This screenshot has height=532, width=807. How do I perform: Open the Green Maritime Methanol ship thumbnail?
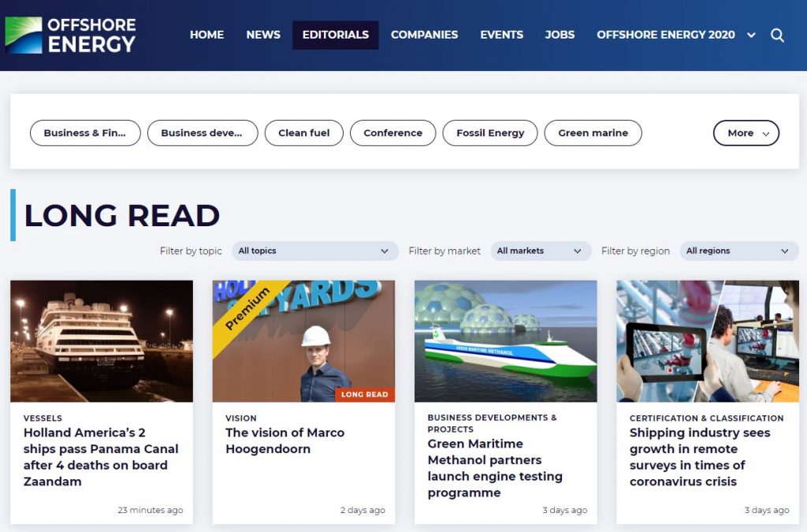[506, 341]
